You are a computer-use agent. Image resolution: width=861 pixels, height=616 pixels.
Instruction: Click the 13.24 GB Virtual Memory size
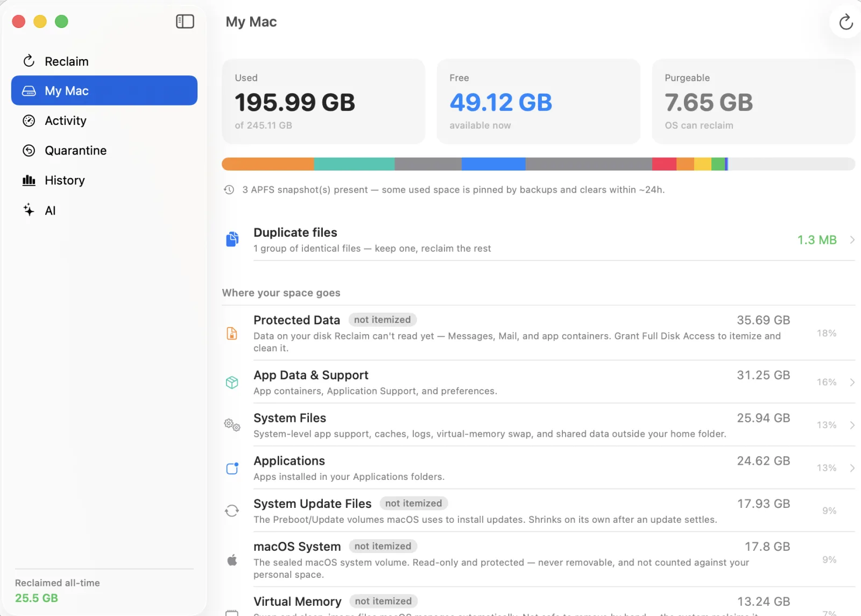point(763,601)
